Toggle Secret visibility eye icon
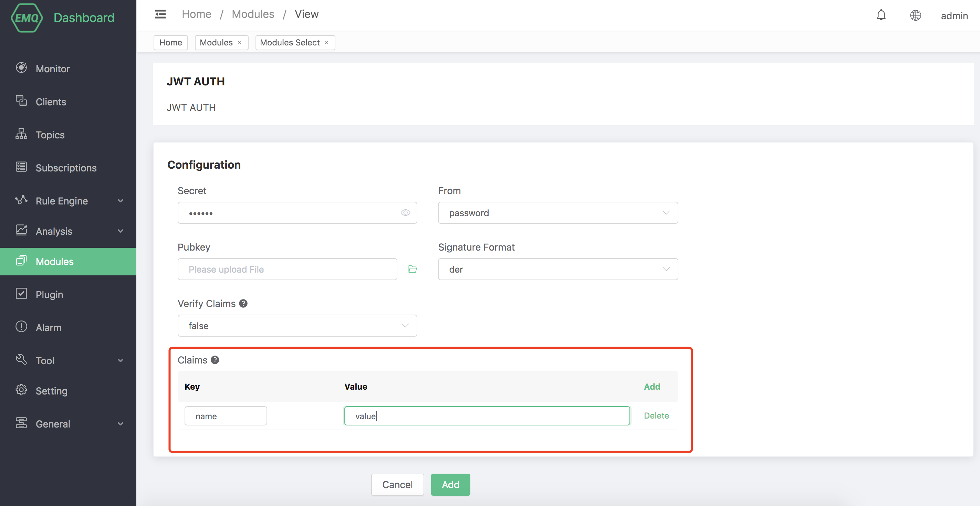980x506 pixels. pos(405,212)
